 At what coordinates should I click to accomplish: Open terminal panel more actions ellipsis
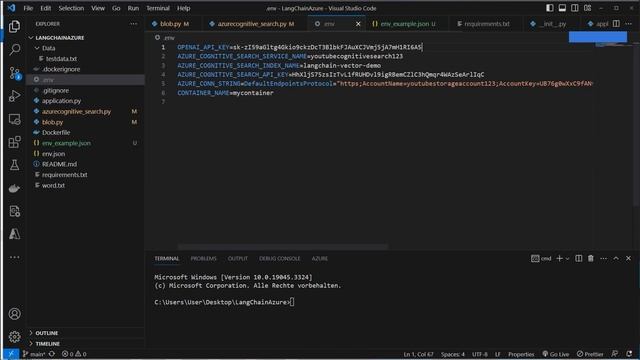click(x=603, y=258)
